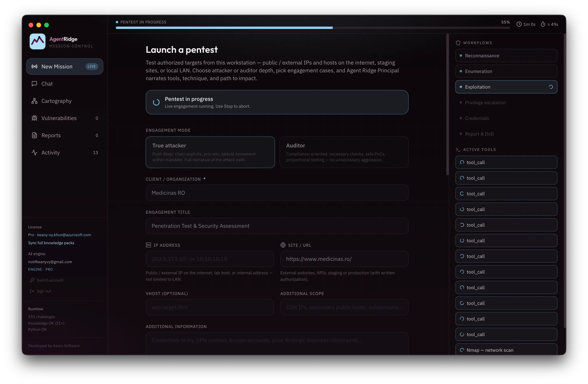The height and width of the screenshot is (384, 588).
Task: Click the stopwatch icon for remaining time
Action: [x=543, y=24]
